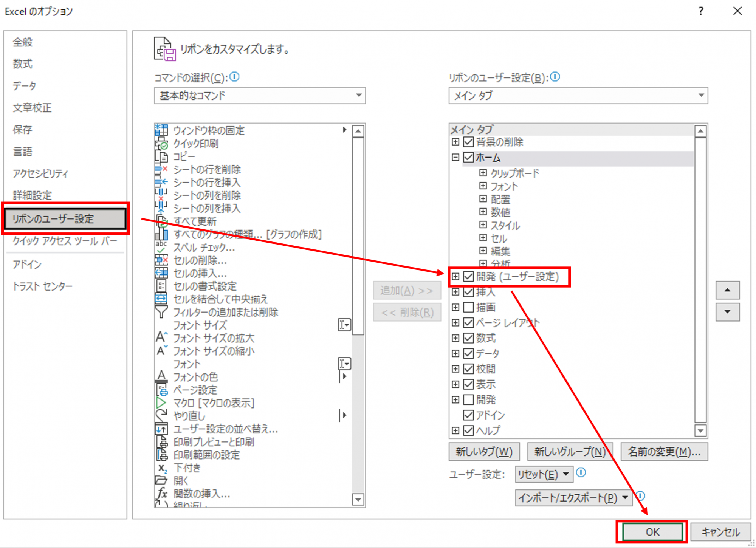Select the 関数の挿入 fx icon
Viewport: 756px width, 548px height.
tap(161, 493)
